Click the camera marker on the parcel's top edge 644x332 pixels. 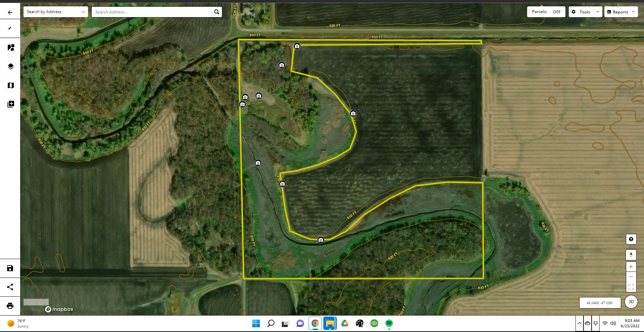click(297, 46)
